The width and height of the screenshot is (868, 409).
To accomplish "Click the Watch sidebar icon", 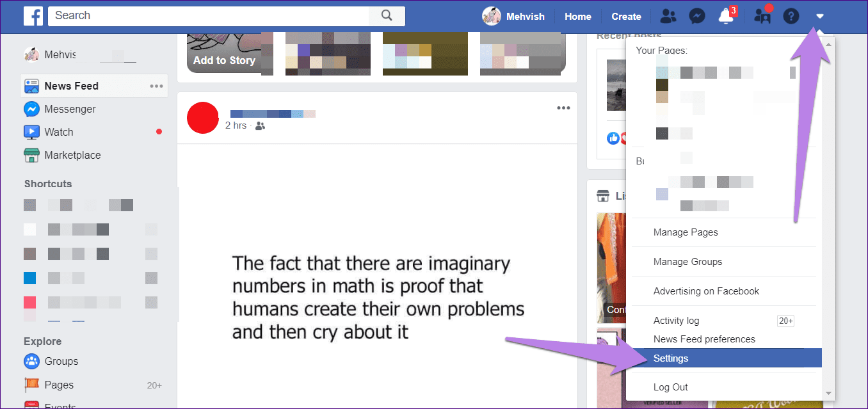I will [32, 132].
